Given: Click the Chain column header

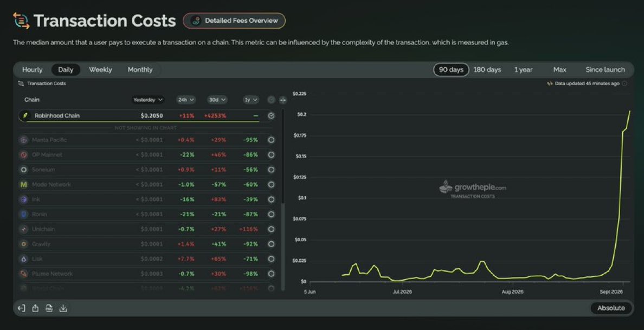Looking at the screenshot, I should pos(32,100).
